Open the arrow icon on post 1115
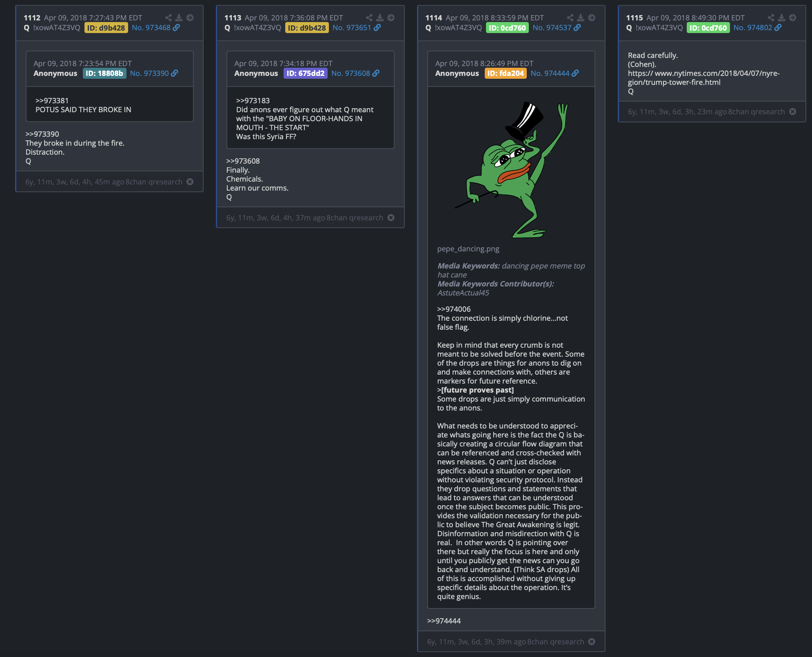The height and width of the screenshot is (657, 812). tap(792, 18)
